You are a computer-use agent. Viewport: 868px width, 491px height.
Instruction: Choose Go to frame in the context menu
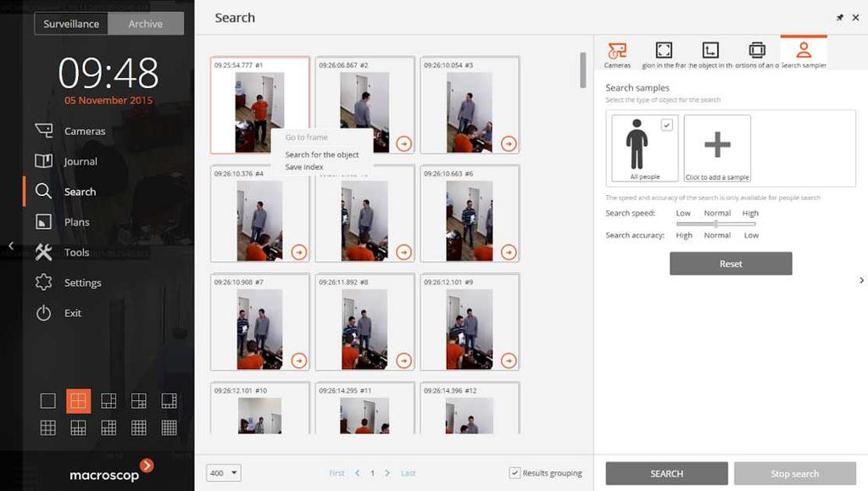(306, 137)
